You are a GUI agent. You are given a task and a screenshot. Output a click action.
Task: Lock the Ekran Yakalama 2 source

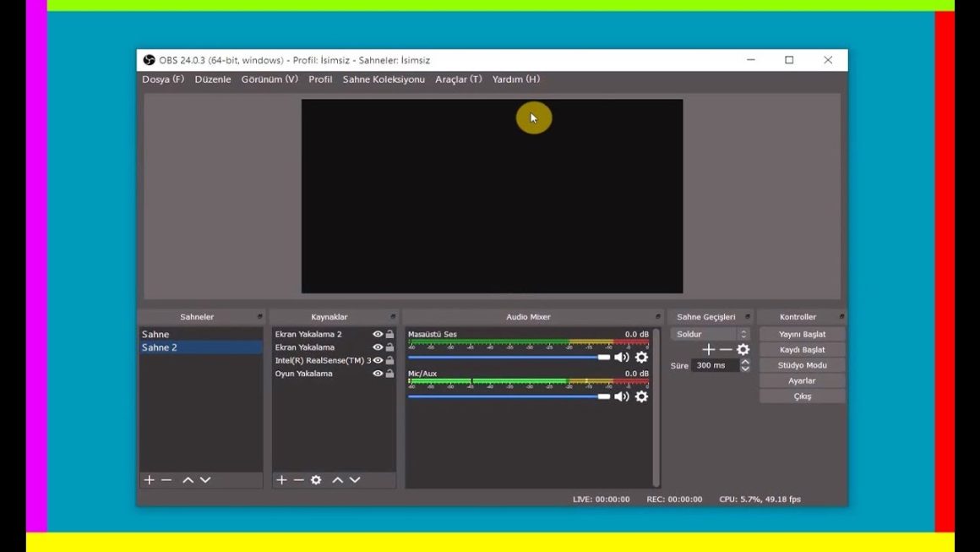[390, 335]
